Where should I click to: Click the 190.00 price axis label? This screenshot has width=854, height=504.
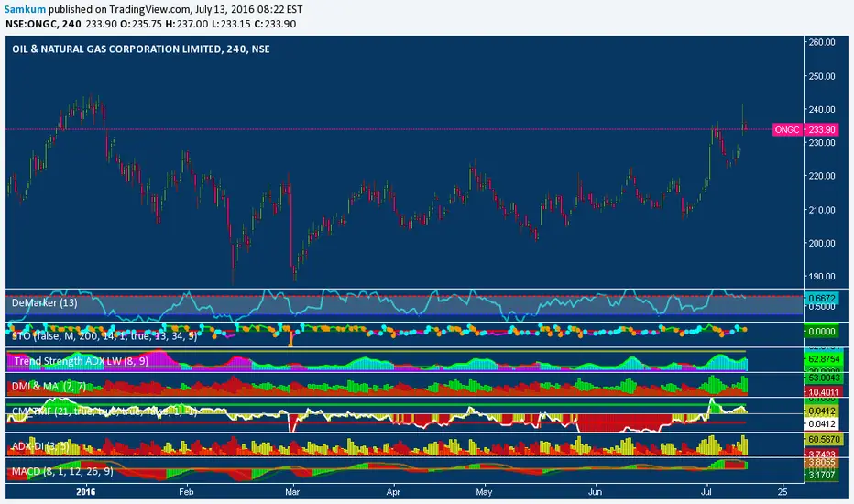coord(822,276)
